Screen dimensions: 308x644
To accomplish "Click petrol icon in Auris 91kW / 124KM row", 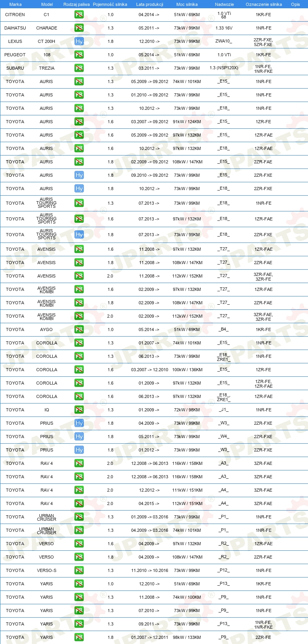I will pos(79,122).
